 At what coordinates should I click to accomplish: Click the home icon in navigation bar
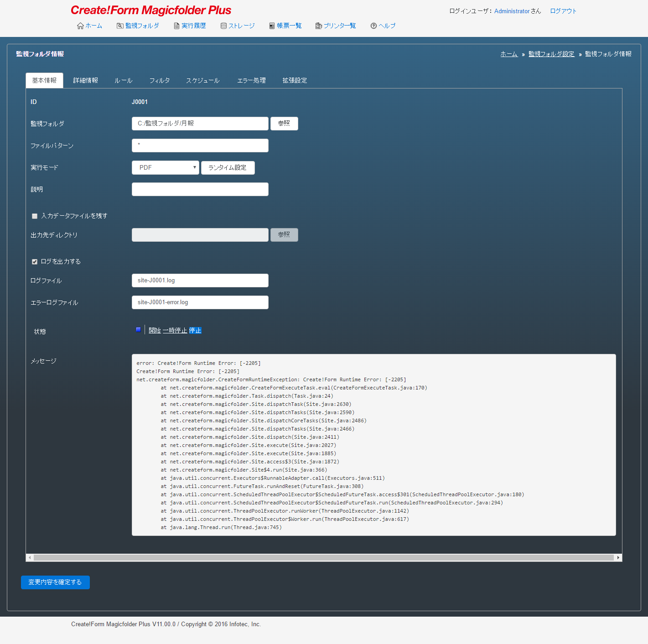tap(80, 26)
